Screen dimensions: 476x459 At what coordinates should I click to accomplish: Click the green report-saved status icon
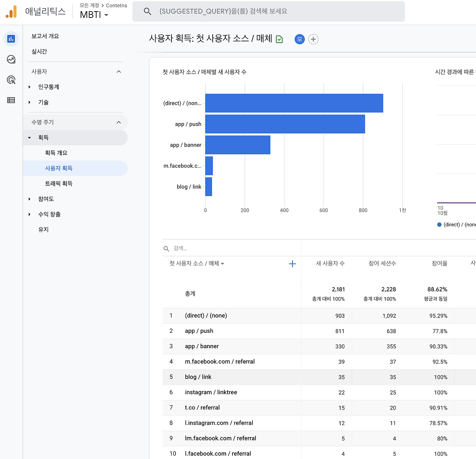click(x=279, y=39)
